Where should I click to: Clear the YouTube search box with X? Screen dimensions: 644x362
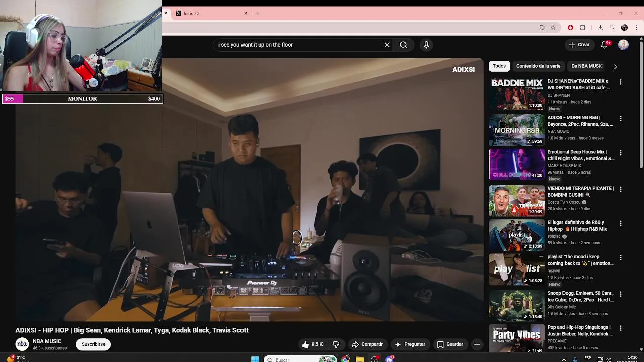coord(387,45)
